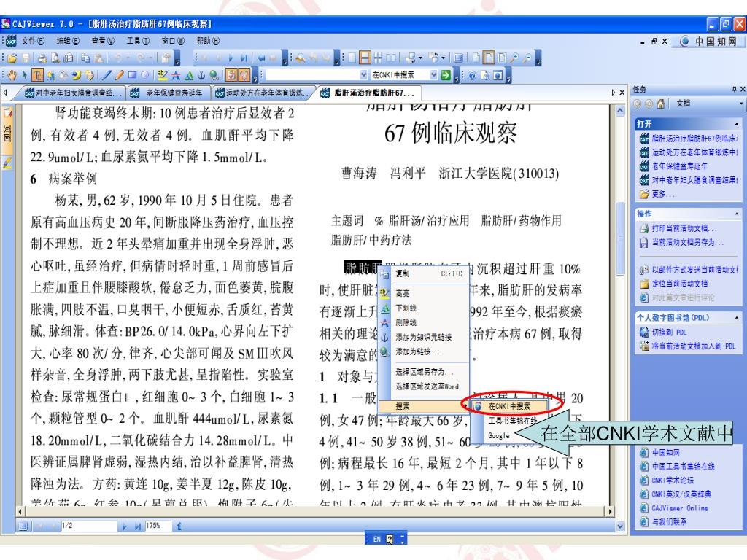The width and height of the screenshot is (747, 560).
Task: Click the Open file folder icon
Action: pos(12,58)
